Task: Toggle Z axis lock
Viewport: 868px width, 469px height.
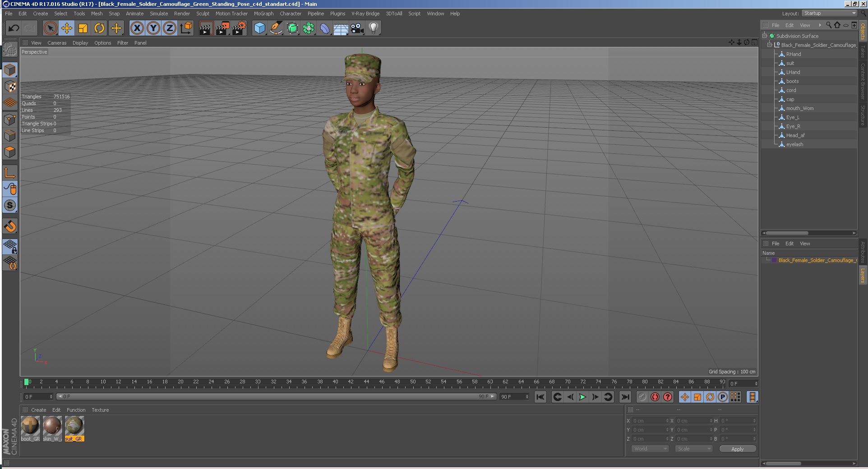Action: tap(170, 28)
